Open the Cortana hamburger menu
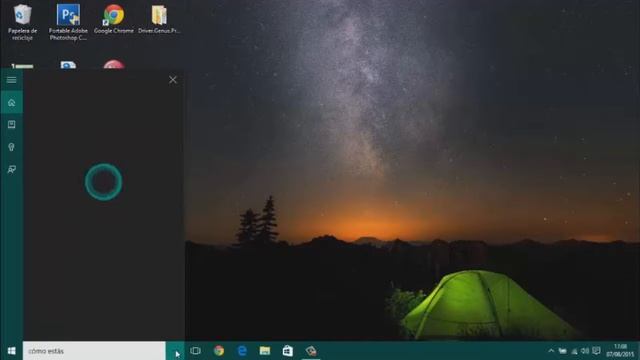 point(11,80)
